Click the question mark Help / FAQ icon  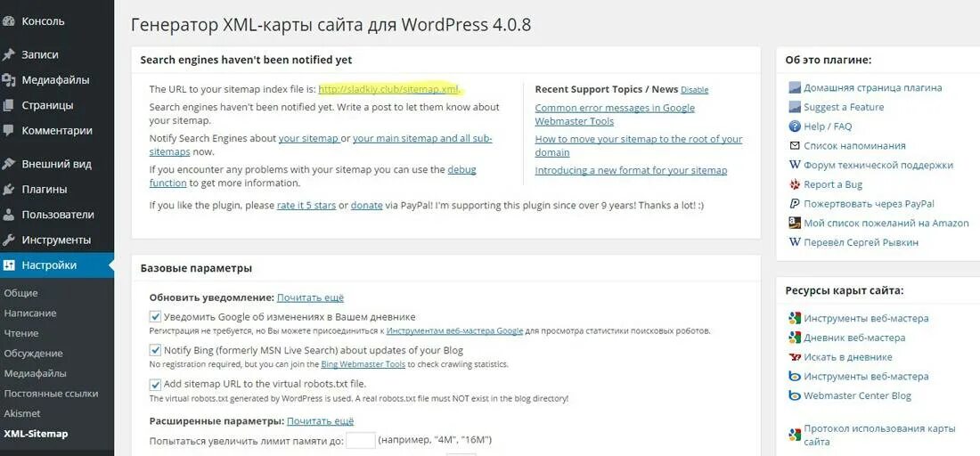(x=795, y=126)
